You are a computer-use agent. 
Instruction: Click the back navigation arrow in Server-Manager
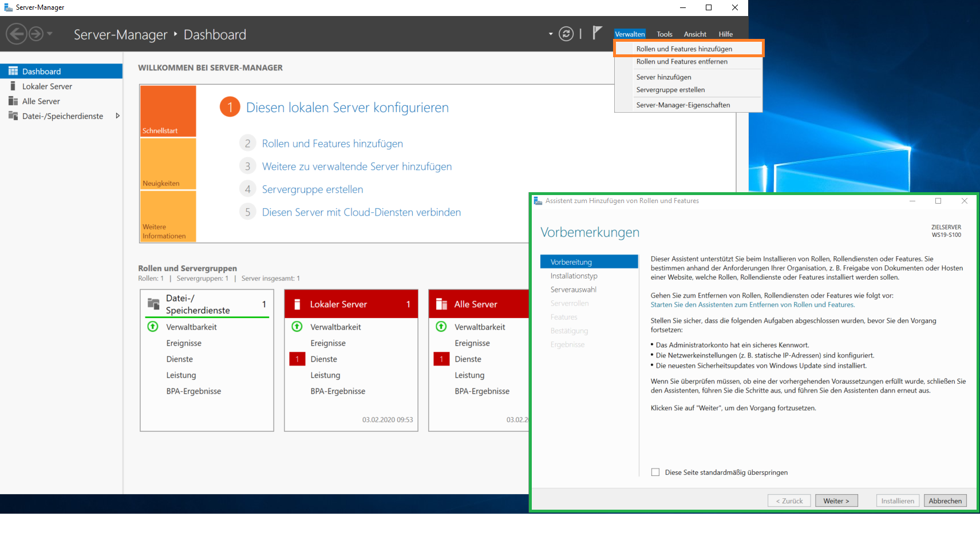(17, 34)
